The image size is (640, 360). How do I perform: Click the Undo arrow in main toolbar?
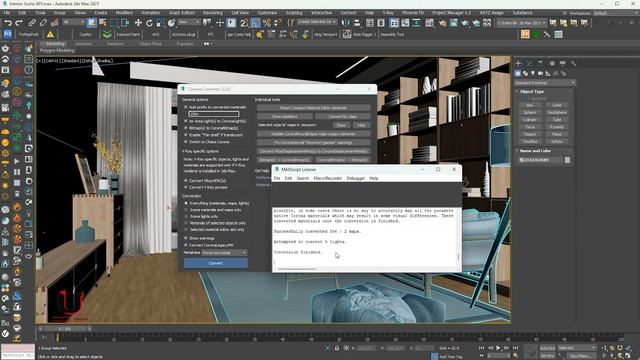tap(8, 23)
